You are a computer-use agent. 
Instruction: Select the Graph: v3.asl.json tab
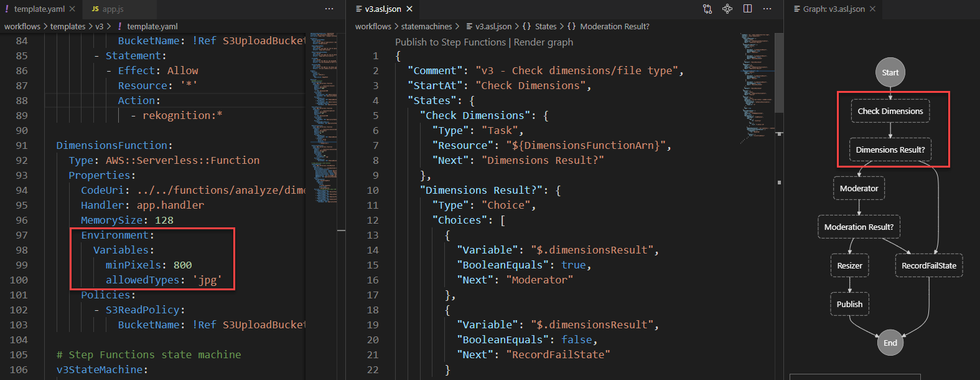833,9
